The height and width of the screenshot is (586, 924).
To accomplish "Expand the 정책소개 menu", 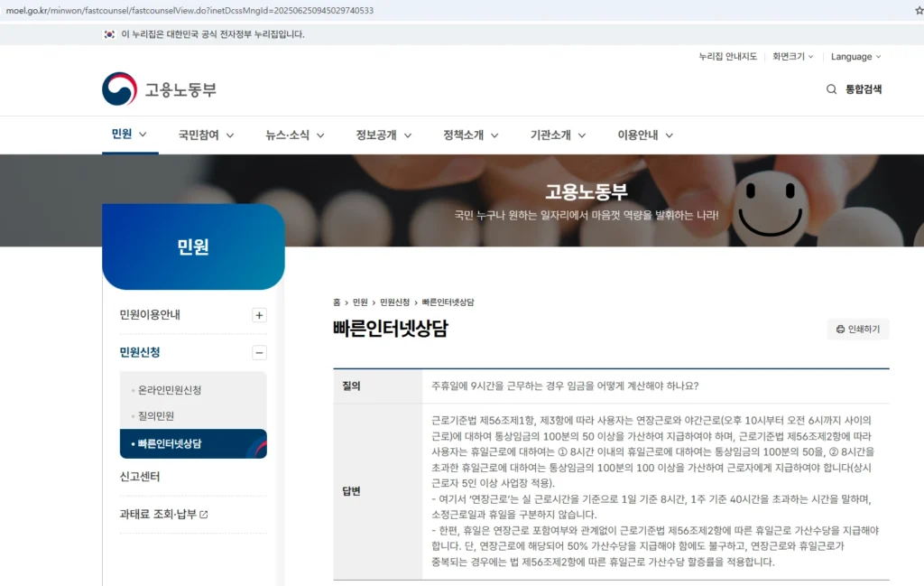I will (470, 135).
